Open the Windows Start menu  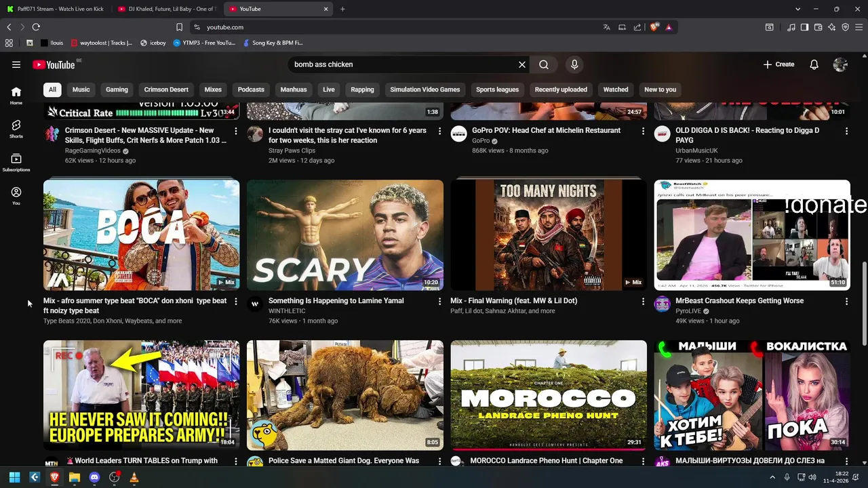pos(14,477)
